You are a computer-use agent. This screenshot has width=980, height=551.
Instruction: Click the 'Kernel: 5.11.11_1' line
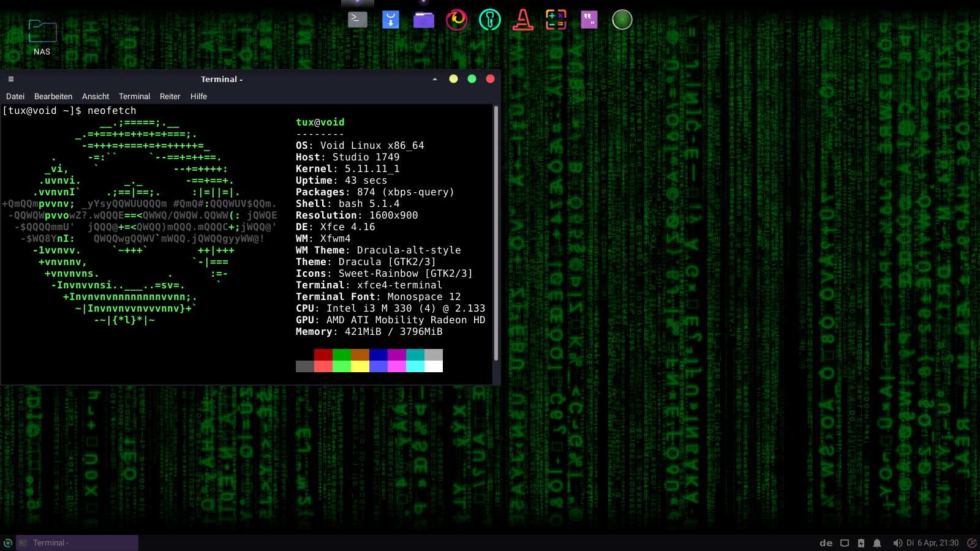coord(348,169)
